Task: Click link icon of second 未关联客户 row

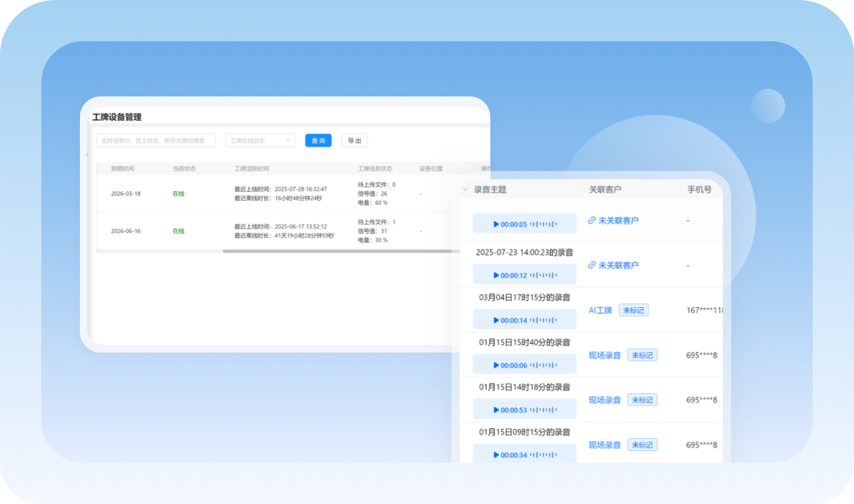Action: tap(592, 265)
